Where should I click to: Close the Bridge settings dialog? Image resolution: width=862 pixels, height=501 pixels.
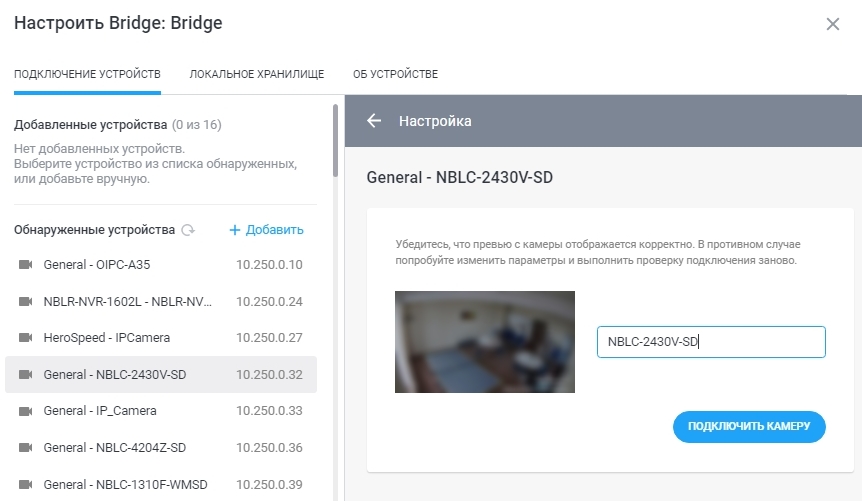[832, 24]
